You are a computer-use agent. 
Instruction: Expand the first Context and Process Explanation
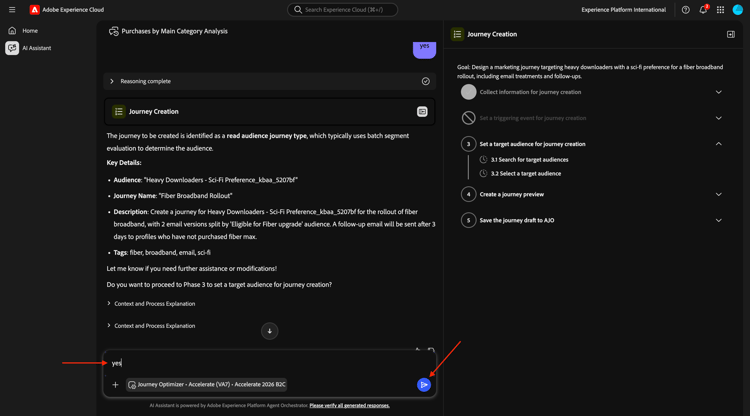(x=151, y=304)
